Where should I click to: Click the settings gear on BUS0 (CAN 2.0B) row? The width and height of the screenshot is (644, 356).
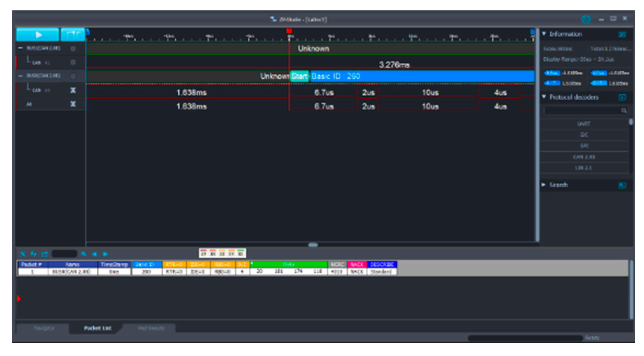73,48
